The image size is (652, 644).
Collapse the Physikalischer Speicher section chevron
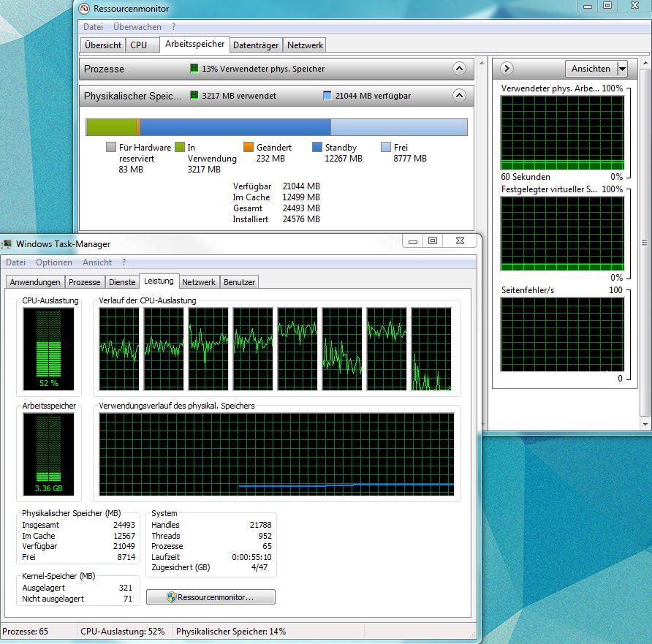click(459, 96)
